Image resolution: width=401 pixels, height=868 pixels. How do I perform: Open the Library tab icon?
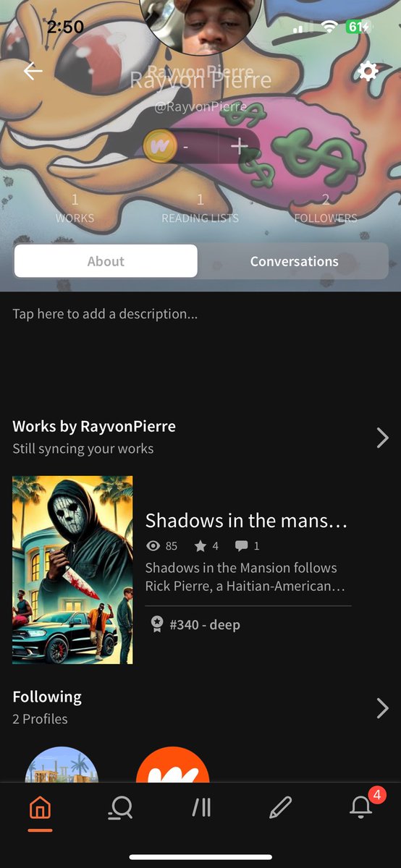201,808
